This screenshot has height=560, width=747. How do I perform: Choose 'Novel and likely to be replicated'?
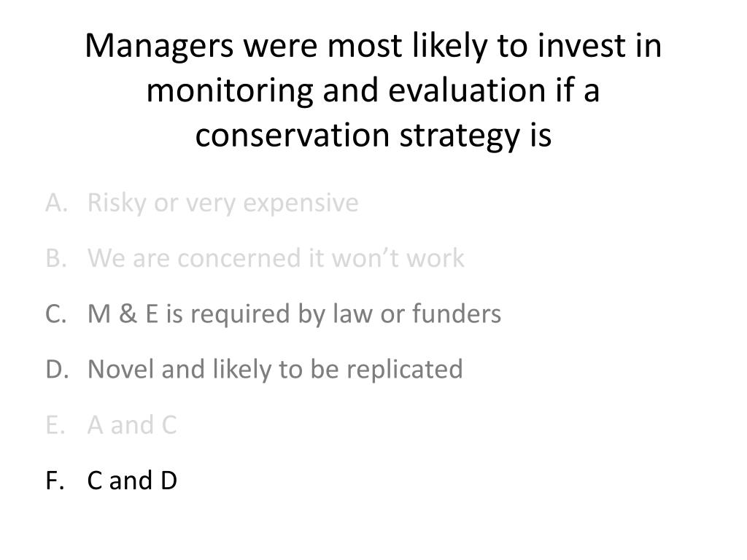click(275, 370)
